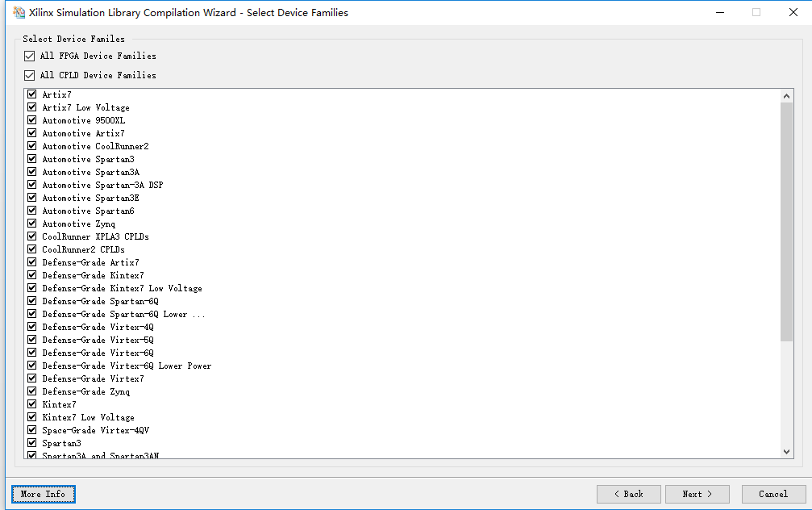Toggle Kintex7 Low Voltage checkbox
This screenshot has height=510, width=812.
32,417
